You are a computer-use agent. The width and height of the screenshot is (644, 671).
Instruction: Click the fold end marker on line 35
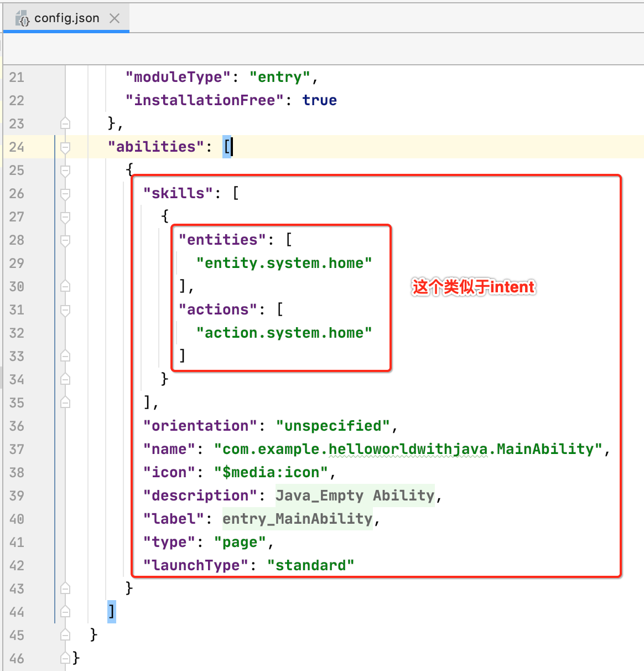pos(65,402)
